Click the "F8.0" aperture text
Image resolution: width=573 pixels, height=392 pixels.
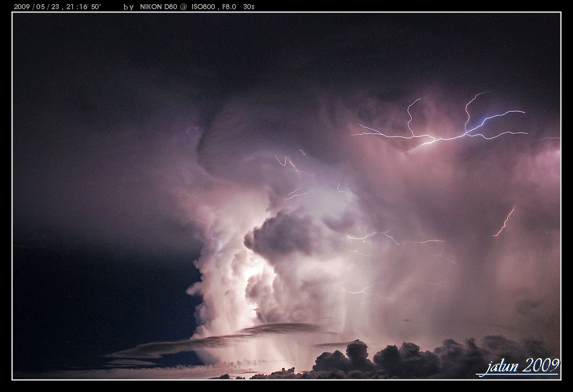pos(229,7)
